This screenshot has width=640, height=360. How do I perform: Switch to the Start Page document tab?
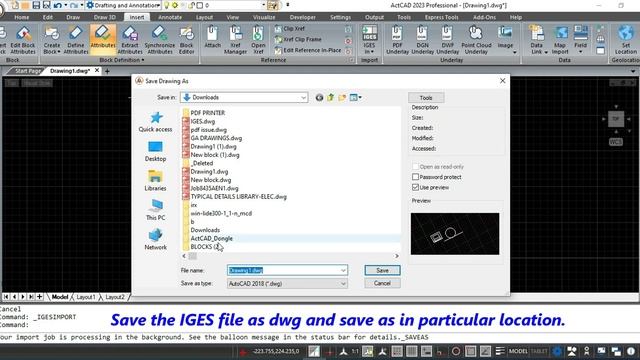click(x=28, y=71)
